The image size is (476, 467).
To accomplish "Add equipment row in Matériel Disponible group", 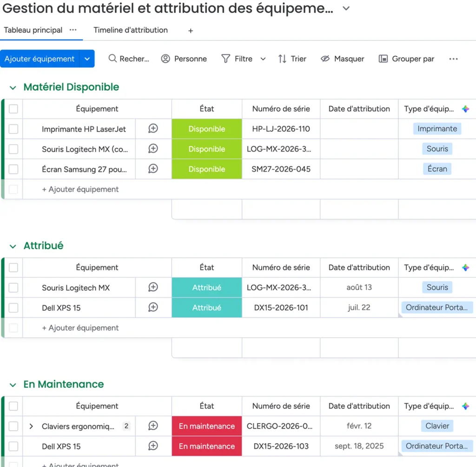I will coord(80,189).
